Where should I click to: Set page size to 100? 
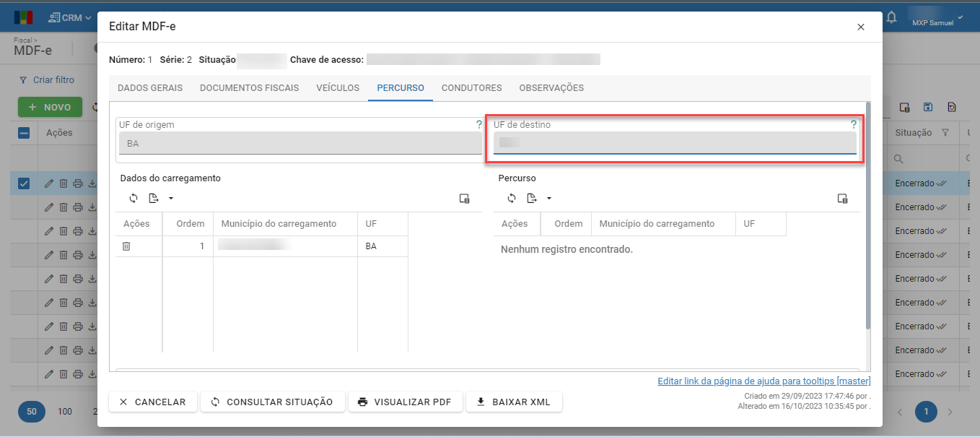pyautogui.click(x=65, y=412)
